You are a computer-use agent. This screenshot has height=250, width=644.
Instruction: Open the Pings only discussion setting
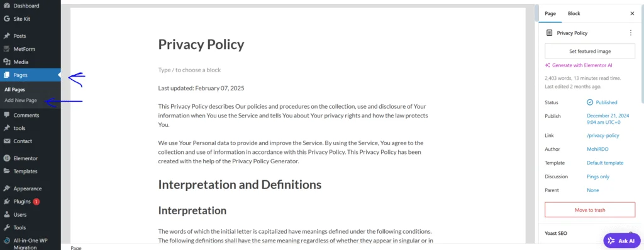pyautogui.click(x=598, y=177)
